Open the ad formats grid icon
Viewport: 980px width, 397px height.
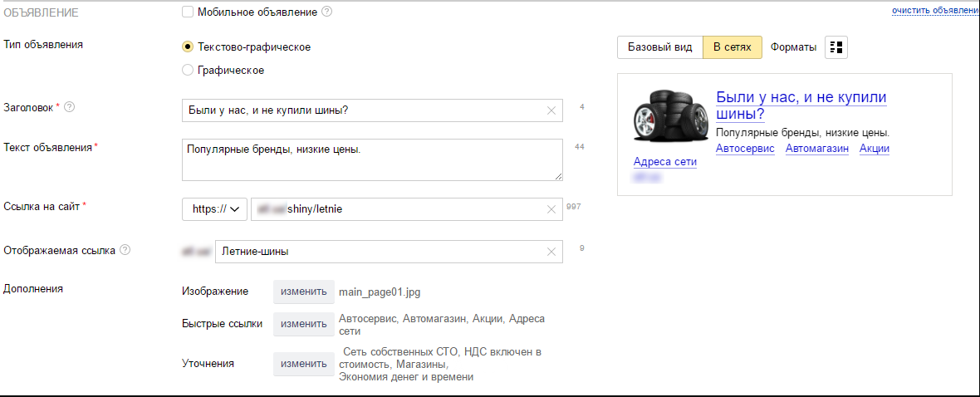coord(836,47)
